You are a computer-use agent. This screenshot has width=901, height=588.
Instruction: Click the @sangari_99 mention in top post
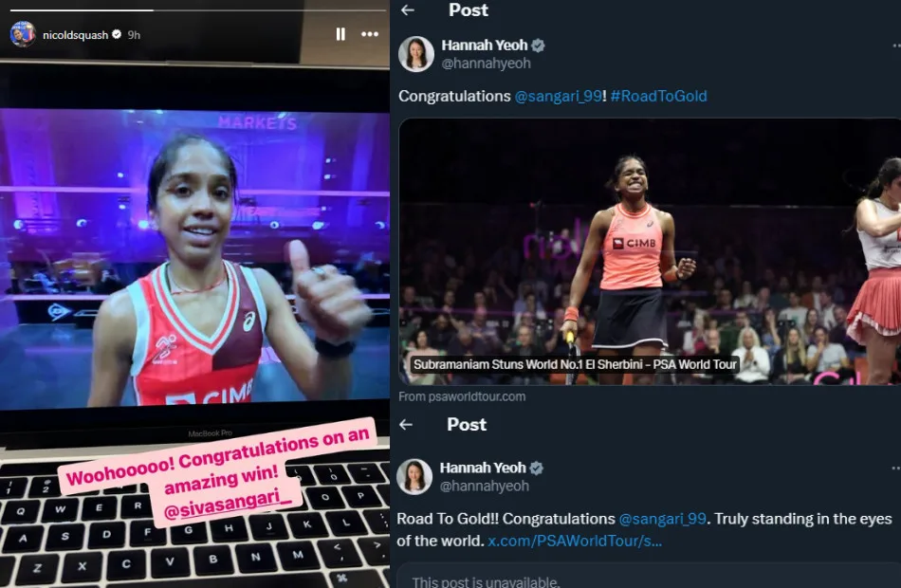pyautogui.click(x=558, y=96)
